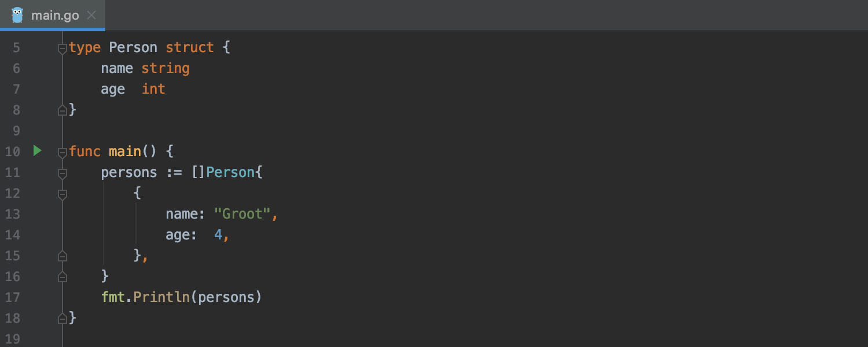Screen dimensions: 868x347
Task: Click the fmt package identifier
Action: (x=113, y=297)
